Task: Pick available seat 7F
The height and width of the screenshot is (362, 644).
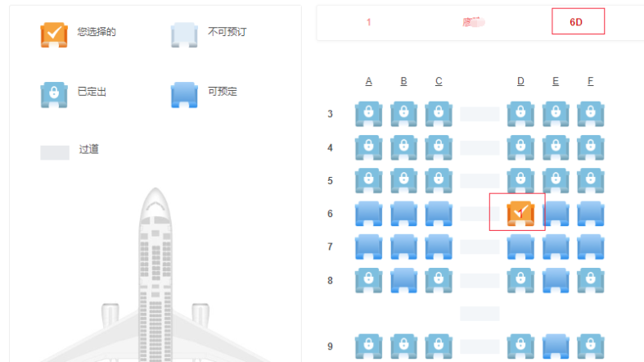Action: 591,247
